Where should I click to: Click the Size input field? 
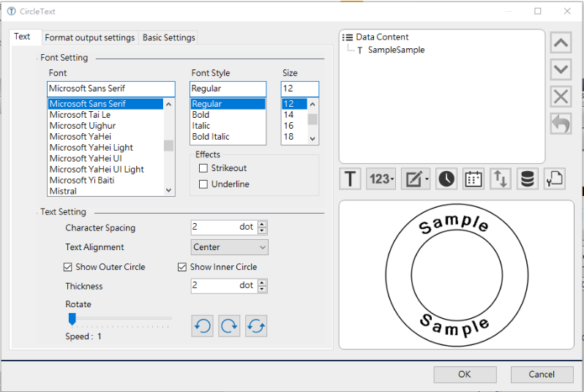tap(300, 89)
